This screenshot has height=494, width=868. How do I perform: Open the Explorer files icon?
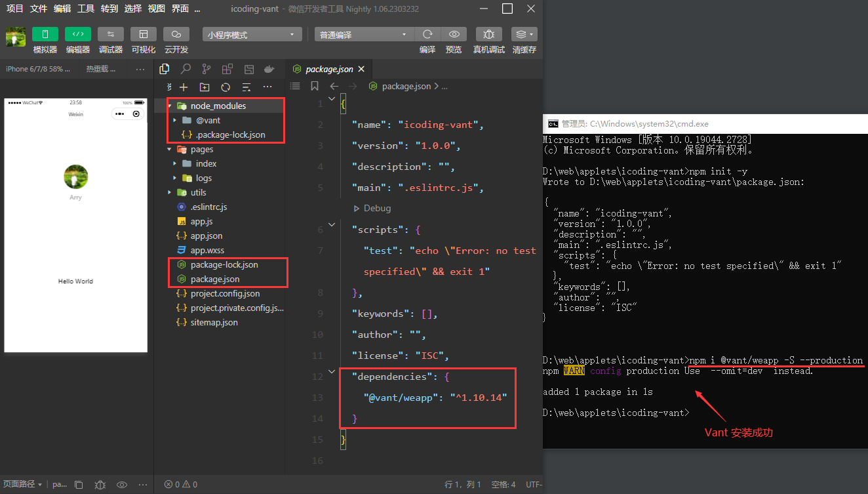(165, 69)
